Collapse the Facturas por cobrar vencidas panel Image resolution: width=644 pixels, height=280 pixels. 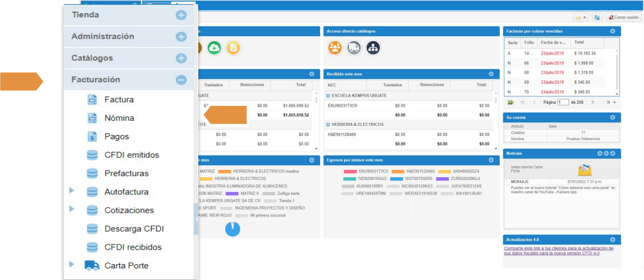coord(612,31)
